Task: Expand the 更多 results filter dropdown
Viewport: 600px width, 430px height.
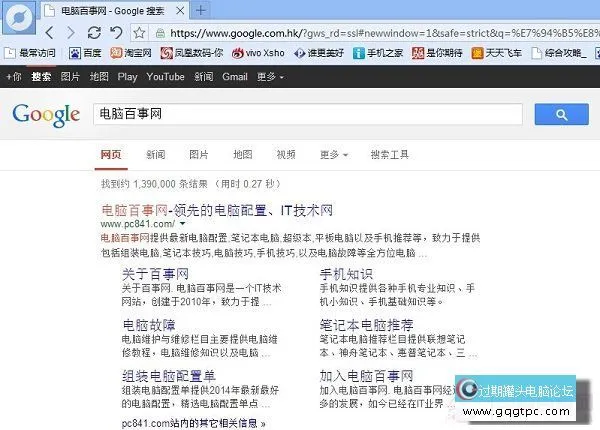Action: coord(334,155)
